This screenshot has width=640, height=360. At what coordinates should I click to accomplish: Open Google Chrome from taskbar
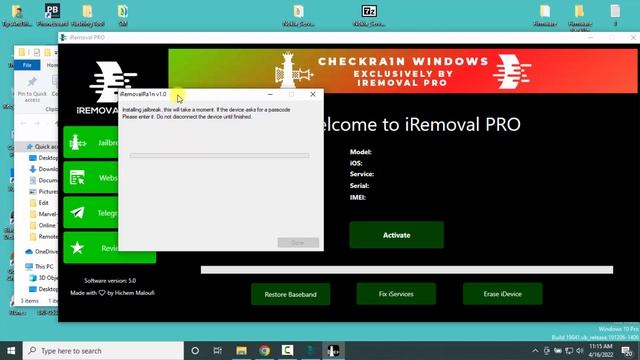click(x=264, y=351)
